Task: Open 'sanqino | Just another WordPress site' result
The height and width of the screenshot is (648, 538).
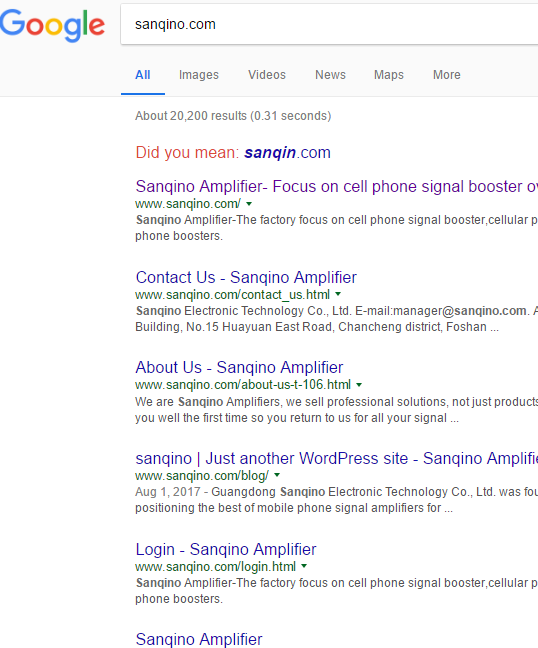Action: [x=337, y=458]
